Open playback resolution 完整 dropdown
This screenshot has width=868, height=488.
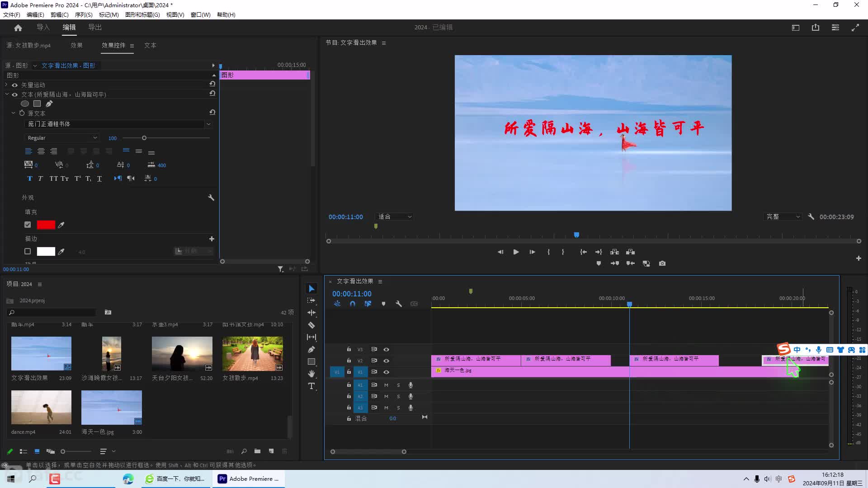(x=783, y=217)
